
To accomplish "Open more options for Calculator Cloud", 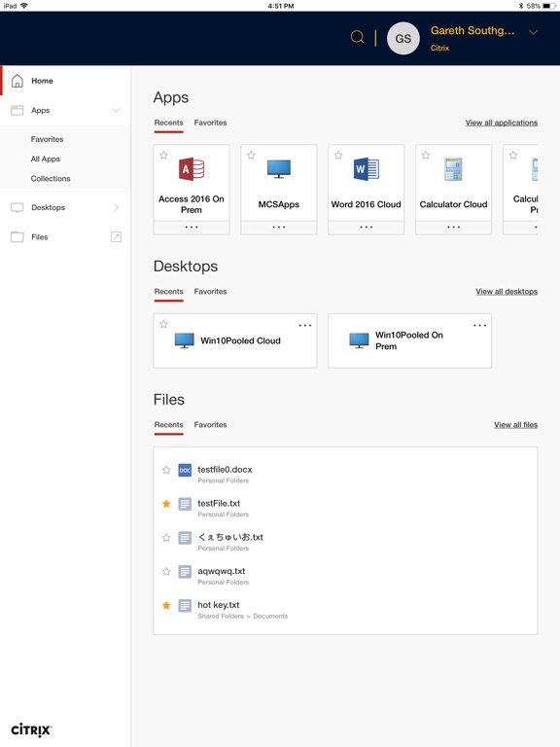I will pos(453,228).
